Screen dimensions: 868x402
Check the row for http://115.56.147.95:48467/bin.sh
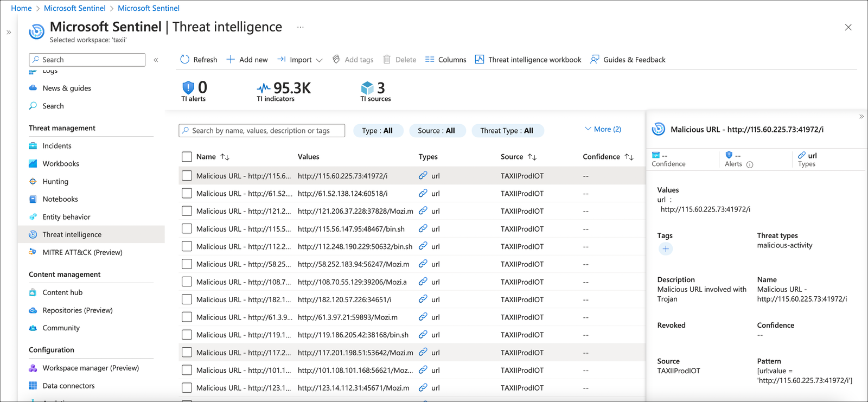pyautogui.click(x=187, y=229)
